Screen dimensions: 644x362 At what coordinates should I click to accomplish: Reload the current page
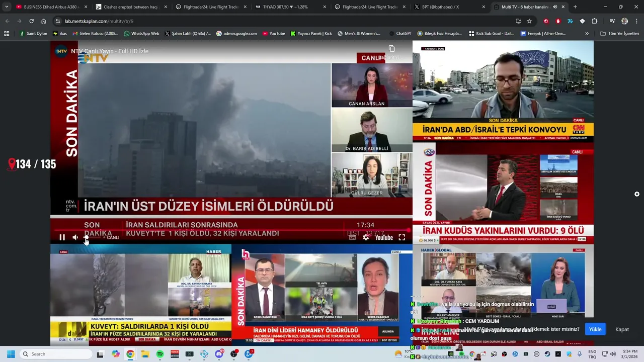tap(31, 21)
